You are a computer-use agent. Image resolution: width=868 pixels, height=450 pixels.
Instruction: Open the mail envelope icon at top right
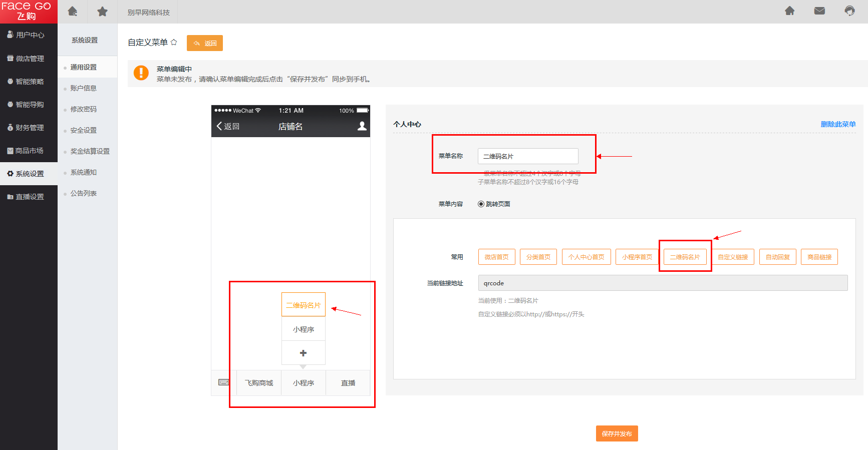[x=819, y=11]
